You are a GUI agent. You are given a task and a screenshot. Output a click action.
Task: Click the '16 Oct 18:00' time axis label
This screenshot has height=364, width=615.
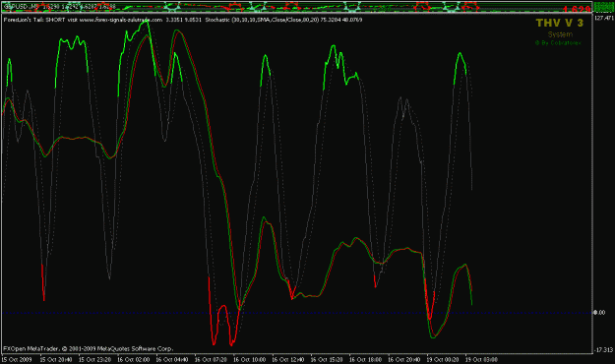click(365, 359)
